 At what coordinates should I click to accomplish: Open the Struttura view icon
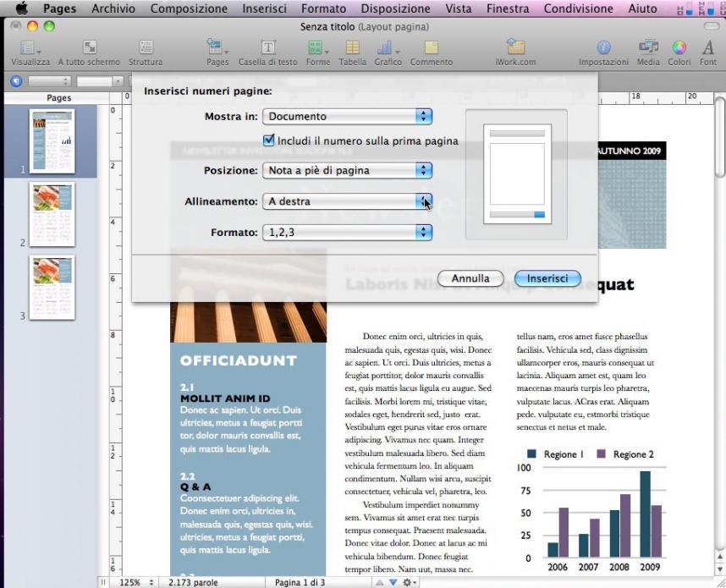(146, 52)
